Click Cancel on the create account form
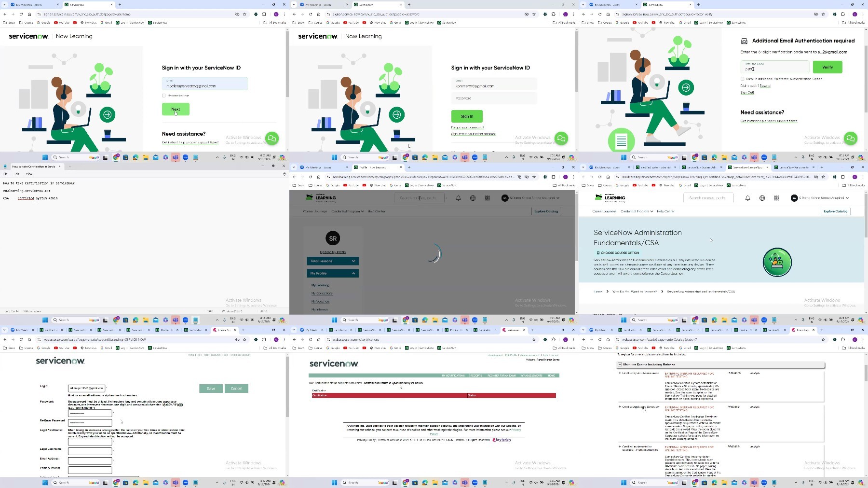This screenshot has width=868, height=488. pyautogui.click(x=236, y=389)
